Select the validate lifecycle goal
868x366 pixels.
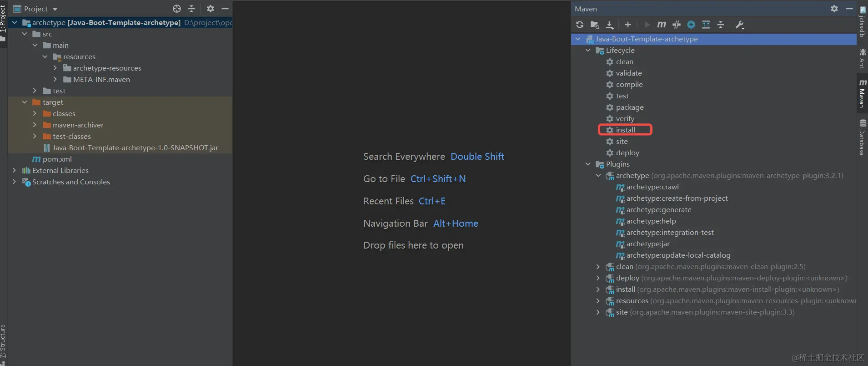pos(629,73)
